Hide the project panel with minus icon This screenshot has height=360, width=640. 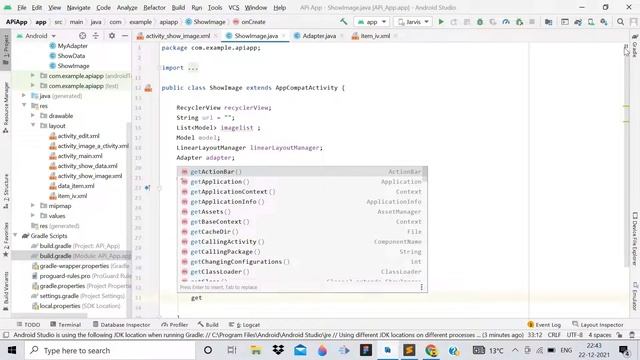pyautogui.click(x=125, y=36)
